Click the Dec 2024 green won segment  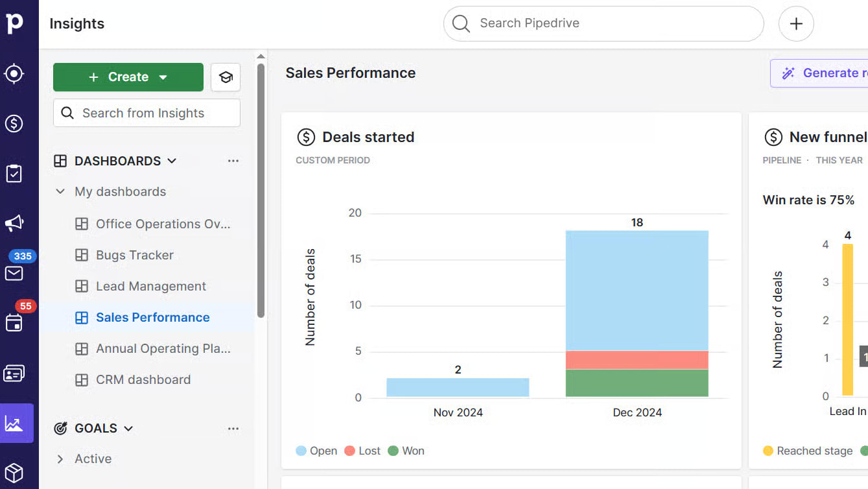click(x=637, y=383)
